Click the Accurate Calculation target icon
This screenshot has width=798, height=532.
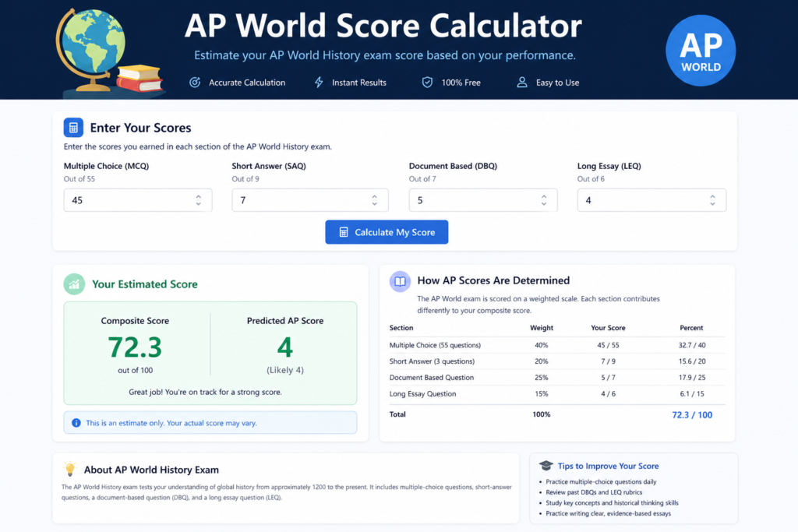click(195, 83)
